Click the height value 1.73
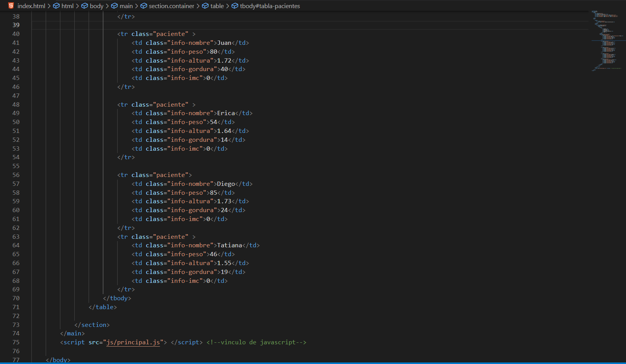The image size is (626, 364). tap(224, 201)
